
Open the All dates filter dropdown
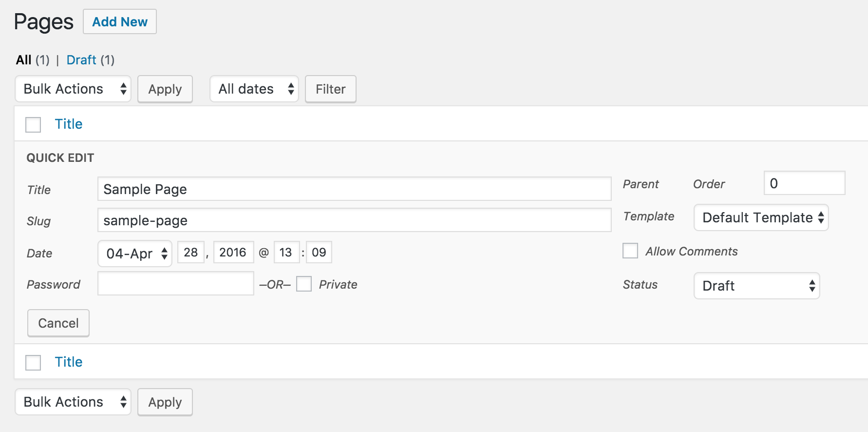pos(254,89)
